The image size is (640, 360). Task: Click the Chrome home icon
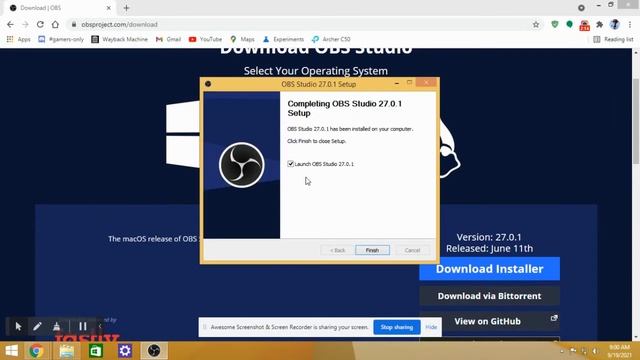click(x=55, y=24)
